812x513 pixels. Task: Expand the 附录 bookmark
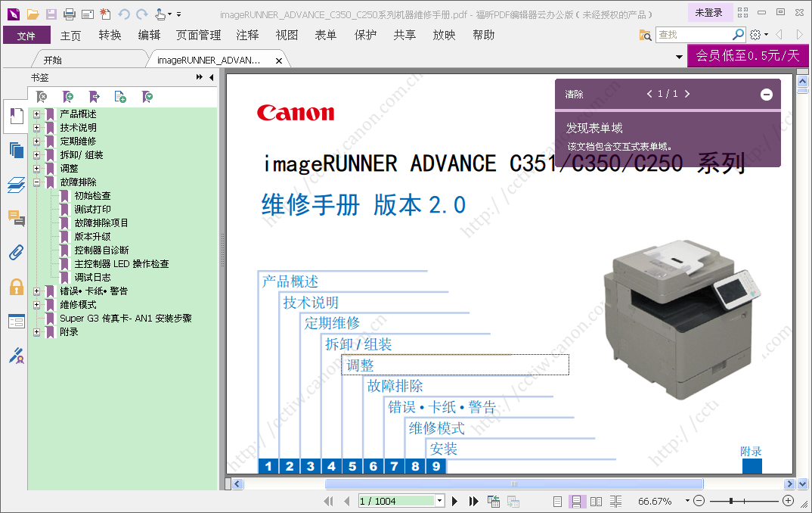(37, 332)
